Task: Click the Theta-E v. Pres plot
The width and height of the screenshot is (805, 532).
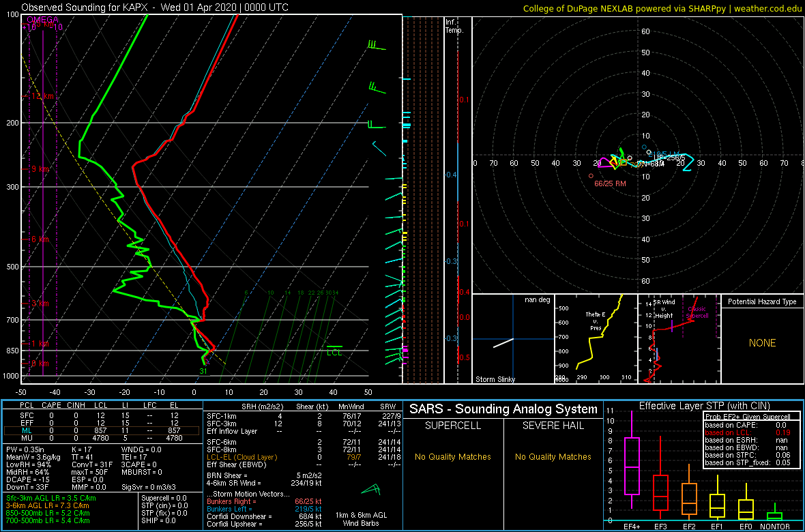Action: [x=596, y=339]
